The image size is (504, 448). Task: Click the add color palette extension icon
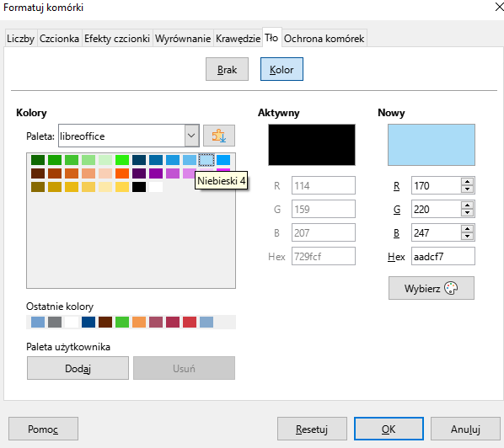(x=219, y=136)
